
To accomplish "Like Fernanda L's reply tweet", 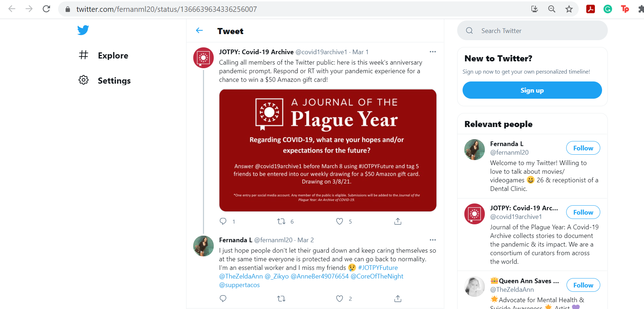I will tap(340, 299).
